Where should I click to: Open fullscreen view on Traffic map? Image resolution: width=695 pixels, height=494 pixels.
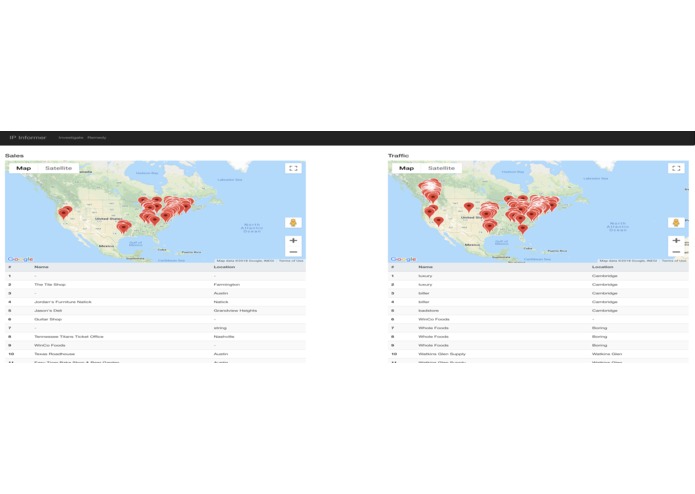click(x=676, y=168)
